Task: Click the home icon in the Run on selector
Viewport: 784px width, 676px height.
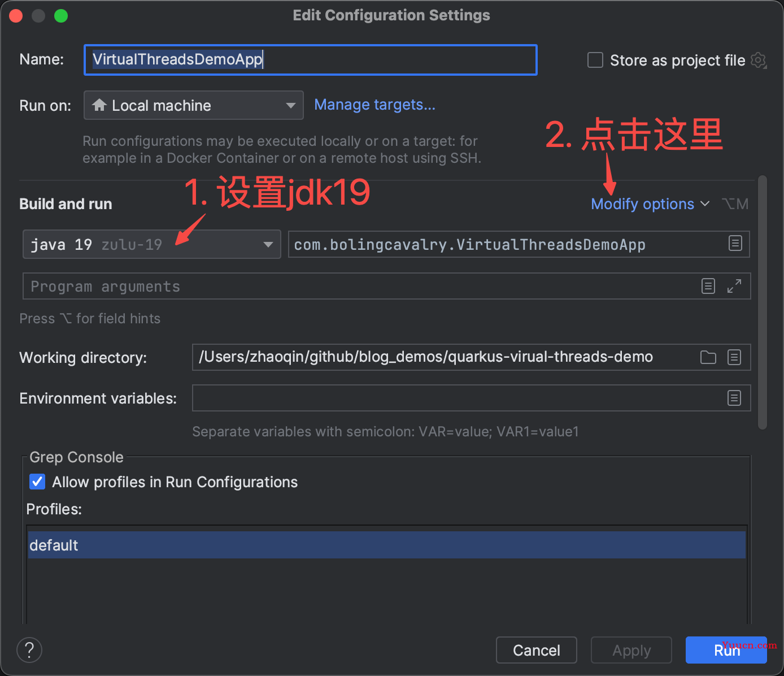Action: click(99, 105)
